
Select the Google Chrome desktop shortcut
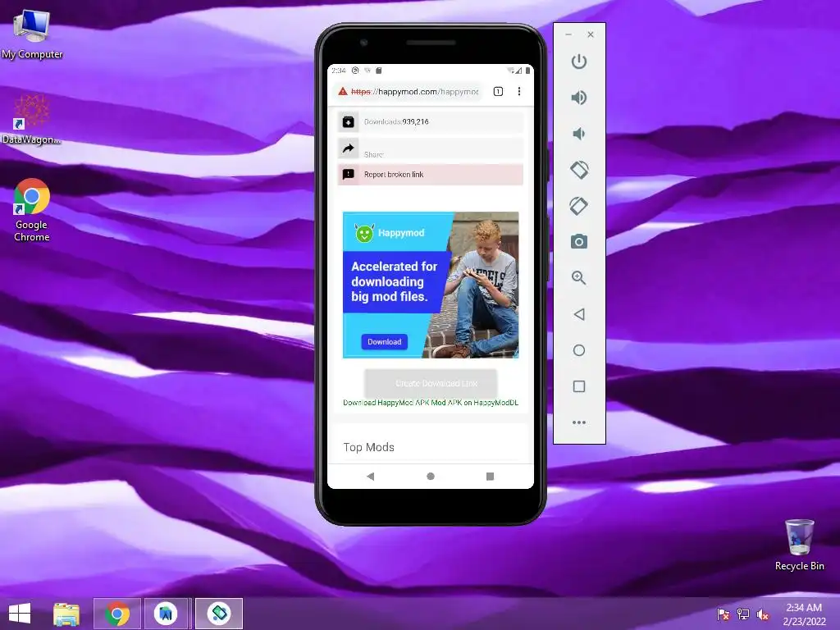coord(32,210)
